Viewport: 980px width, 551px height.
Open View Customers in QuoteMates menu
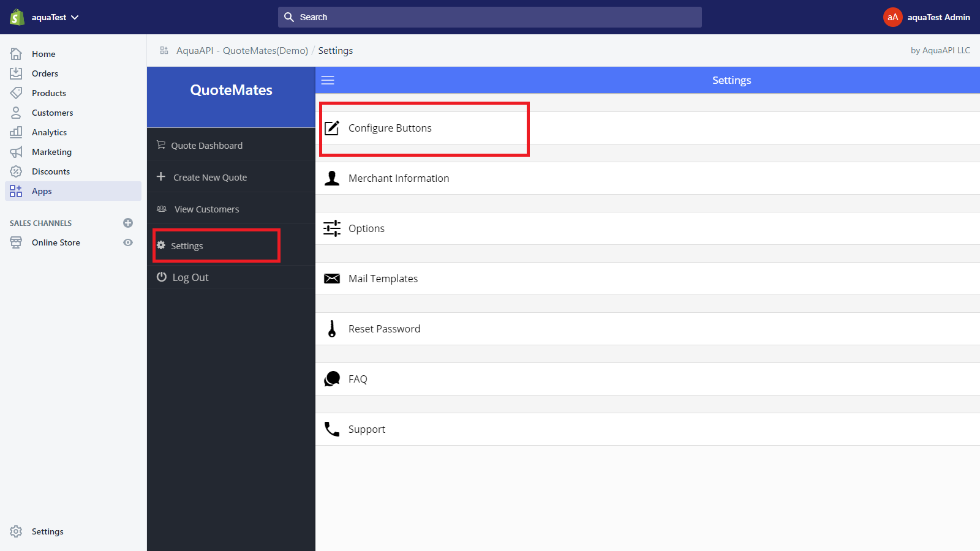tap(231, 209)
